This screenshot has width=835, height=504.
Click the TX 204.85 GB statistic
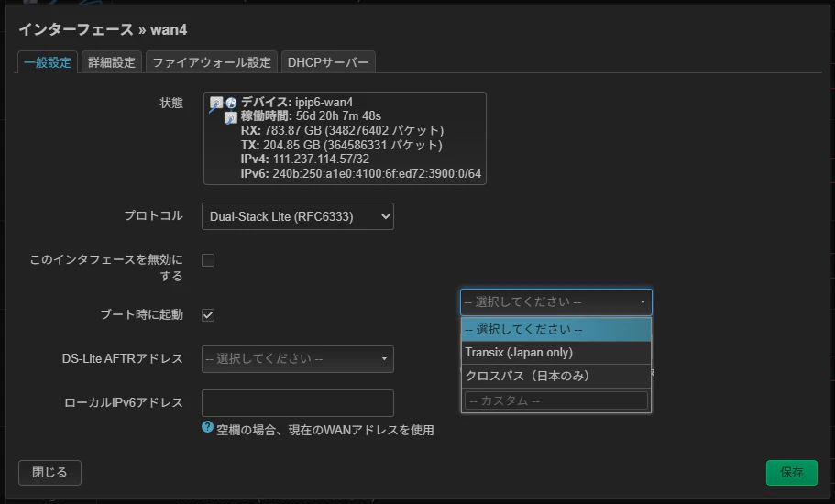(x=341, y=145)
